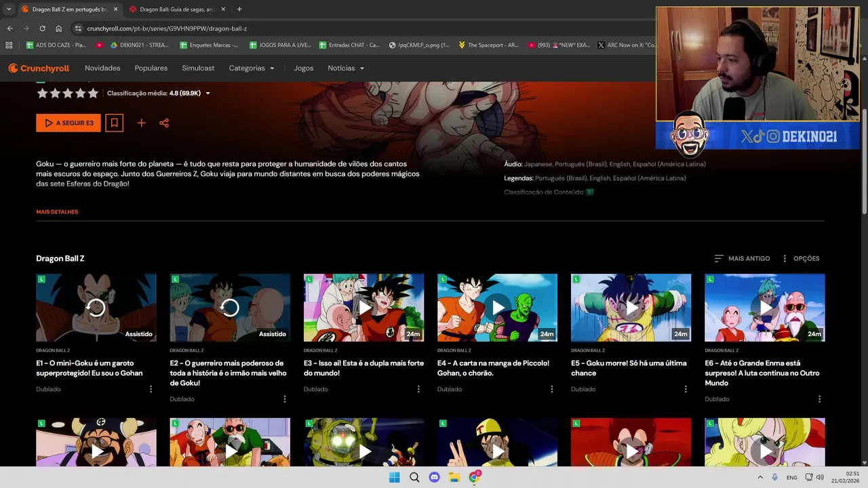Open the Opções menu

(x=800, y=258)
